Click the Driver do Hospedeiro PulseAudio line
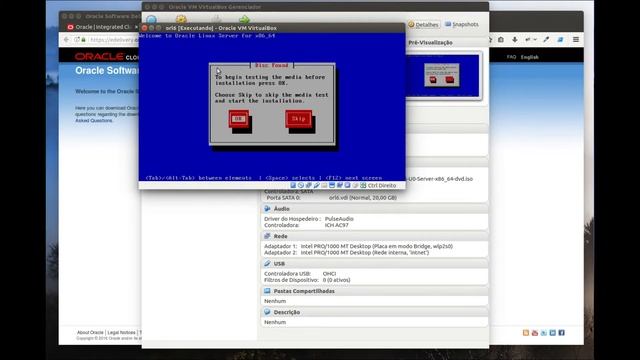The width and height of the screenshot is (640, 360). click(x=309, y=219)
